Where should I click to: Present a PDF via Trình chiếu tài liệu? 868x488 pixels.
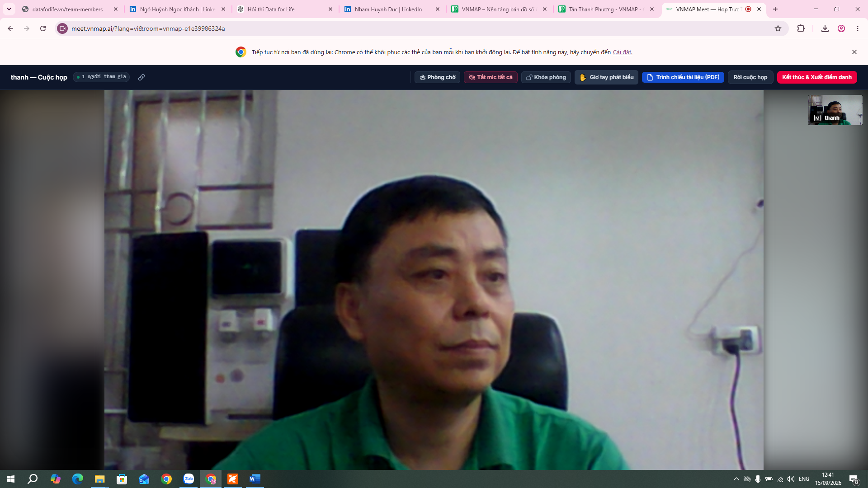pos(683,77)
